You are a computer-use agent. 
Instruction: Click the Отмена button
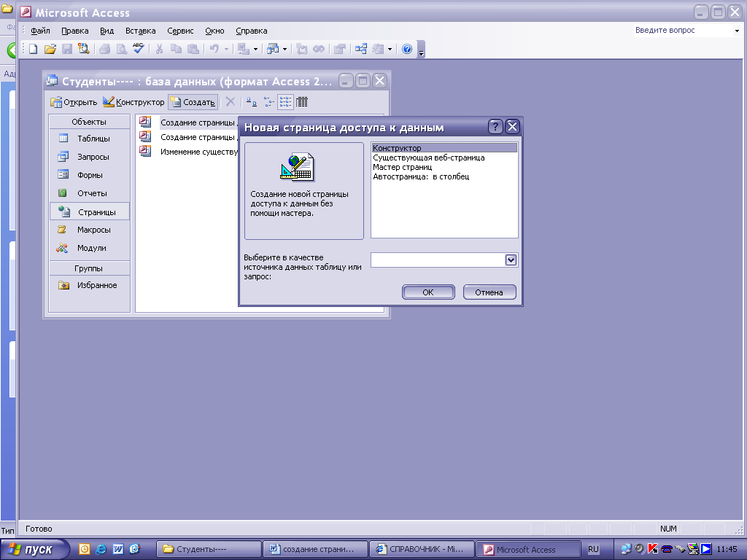[489, 292]
